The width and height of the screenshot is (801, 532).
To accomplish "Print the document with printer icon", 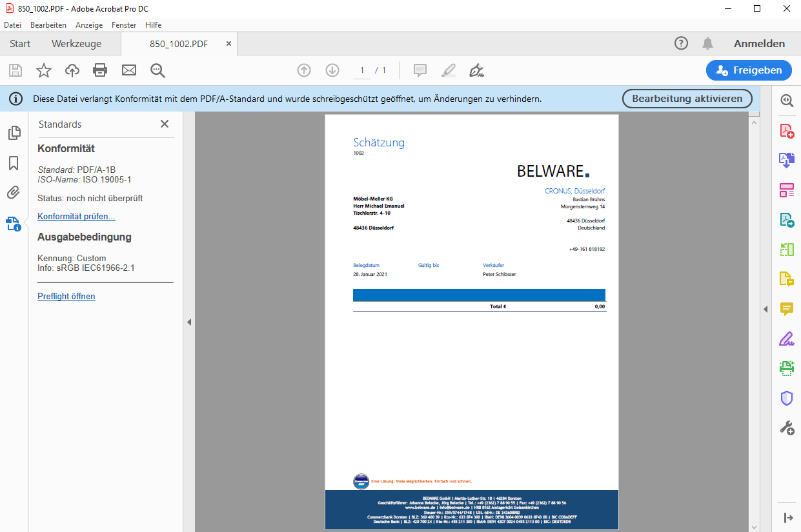I will (100, 70).
